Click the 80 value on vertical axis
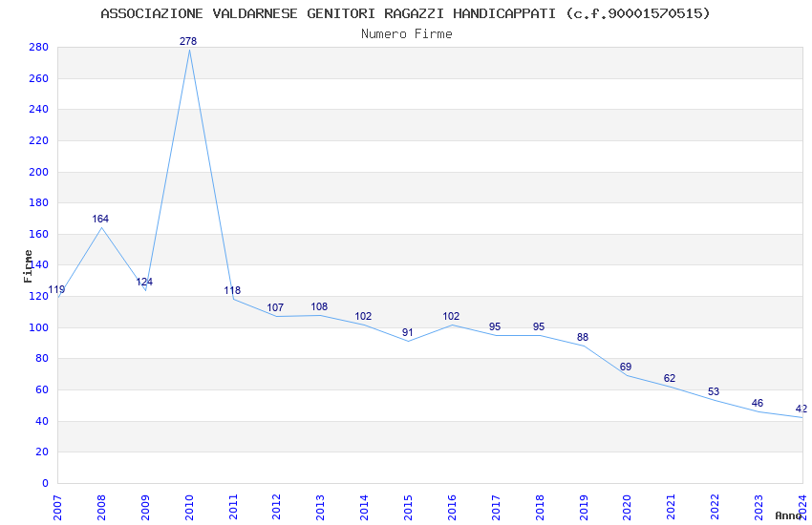812x525 pixels. tap(42, 359)
